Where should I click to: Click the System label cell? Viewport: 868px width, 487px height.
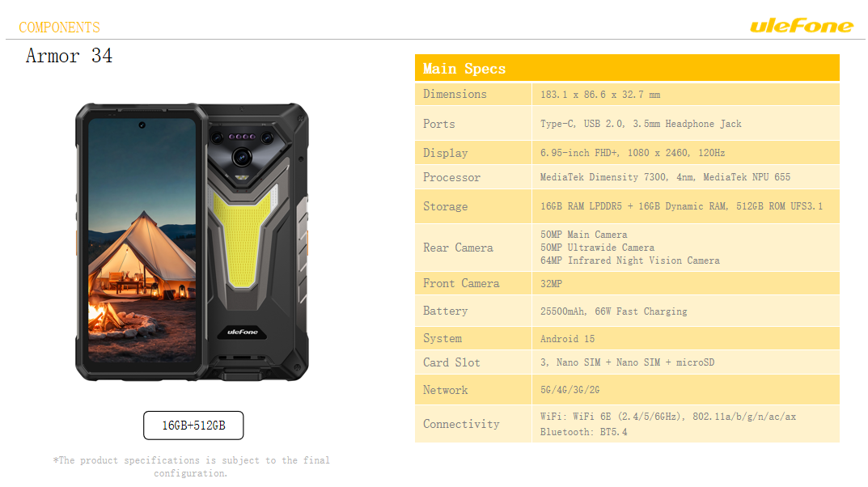[x=473, y=338]
